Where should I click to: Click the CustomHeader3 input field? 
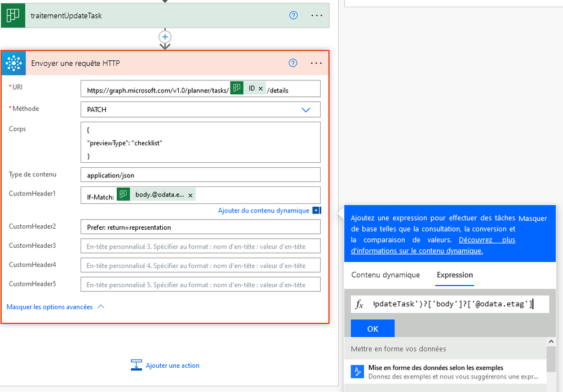click(x=201, y=246)
